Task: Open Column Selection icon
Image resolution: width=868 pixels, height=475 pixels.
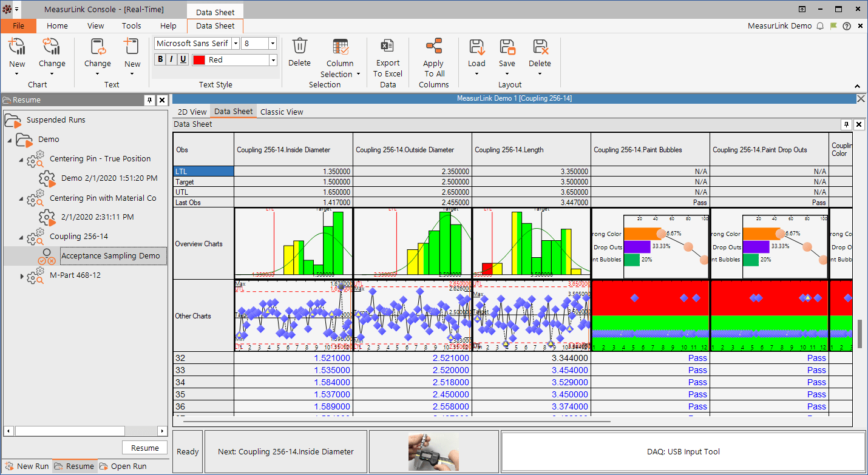Action: tap(341, 47)
